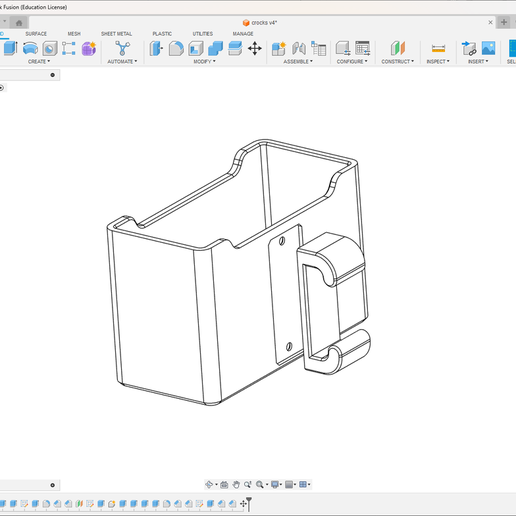The image size is (516, 516).
Task: Expand the ASSEMBLE dropdown menu
Action: tap(298, 62)
